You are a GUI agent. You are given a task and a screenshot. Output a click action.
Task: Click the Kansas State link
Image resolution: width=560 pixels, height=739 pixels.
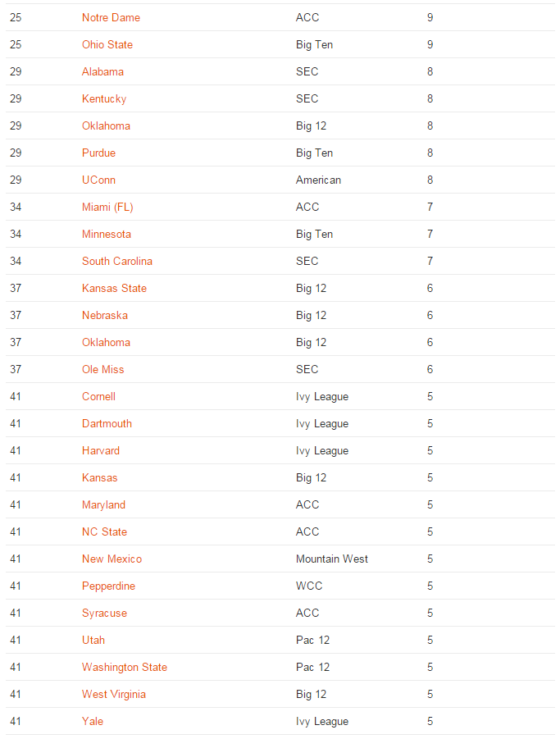click(x=114, y=288)
